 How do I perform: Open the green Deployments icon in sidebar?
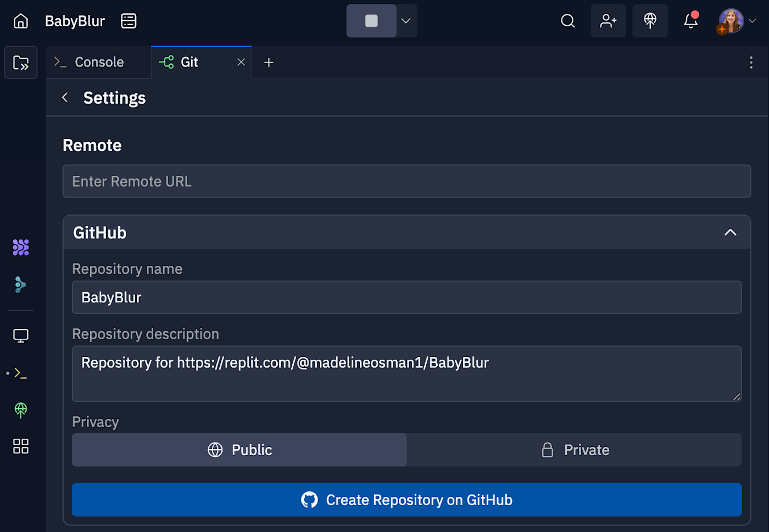click(x=21, y=410)
